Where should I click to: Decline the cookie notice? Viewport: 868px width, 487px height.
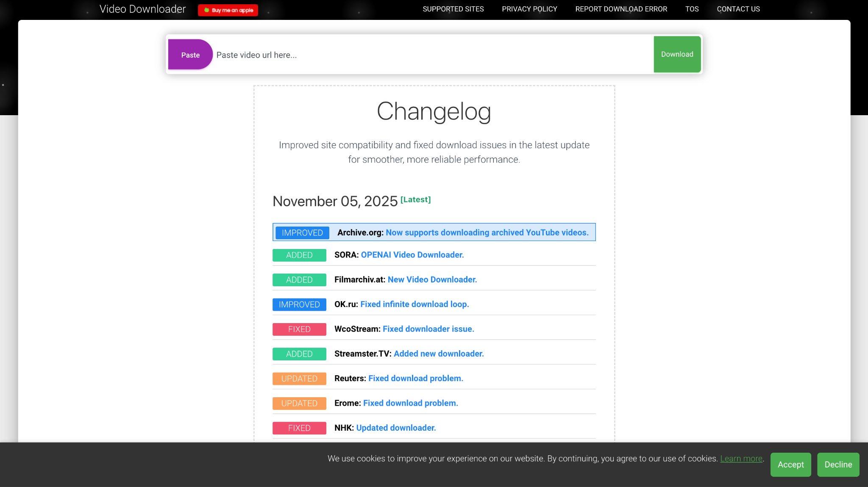click(838, 464)
